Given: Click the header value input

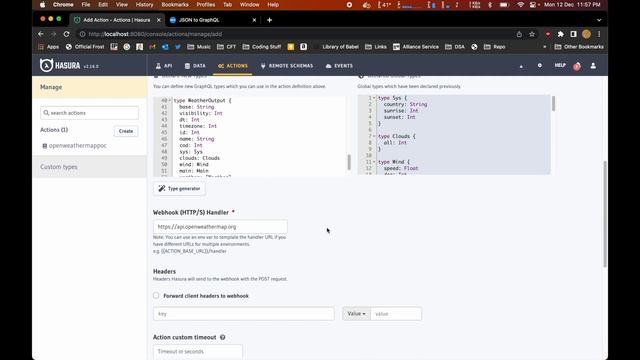Looking at the screenshot, I should click(x=396, y=313).
